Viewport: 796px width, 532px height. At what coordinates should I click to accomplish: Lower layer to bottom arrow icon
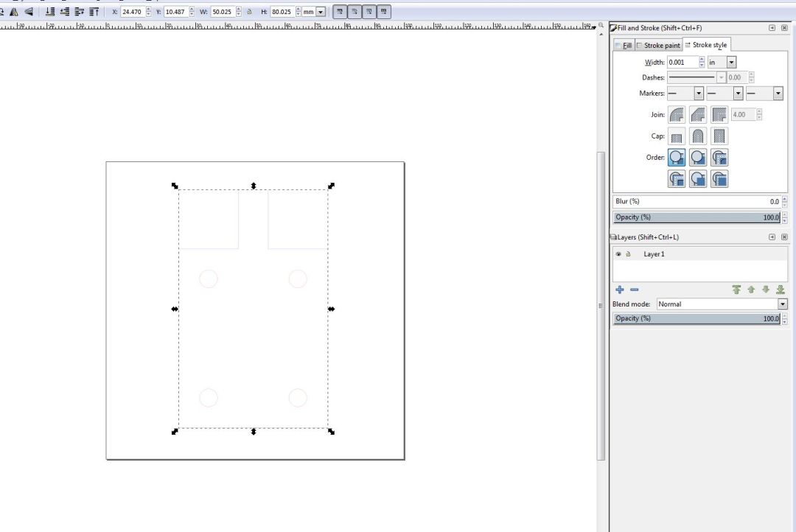pos(781,290)
